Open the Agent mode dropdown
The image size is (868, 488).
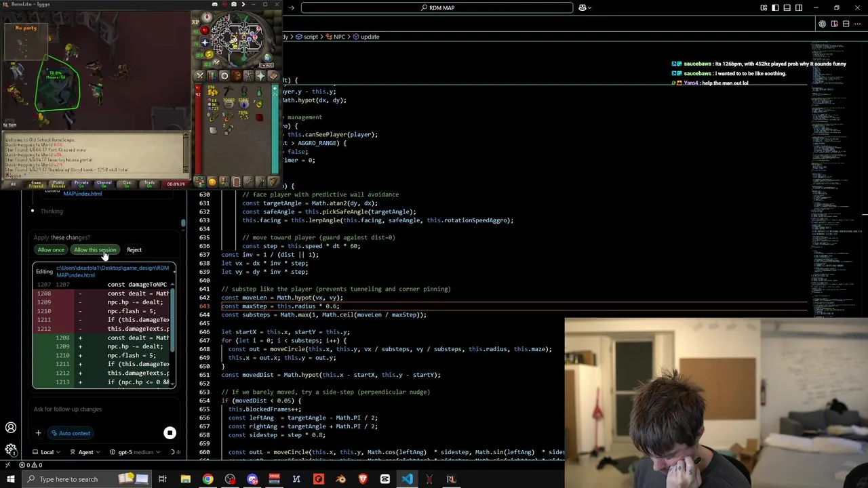click(x=85, y=452)
